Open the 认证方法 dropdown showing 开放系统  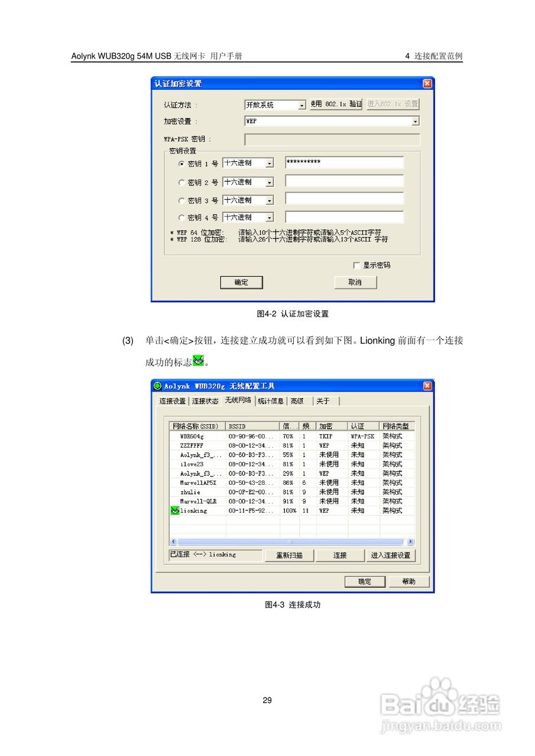275,105
